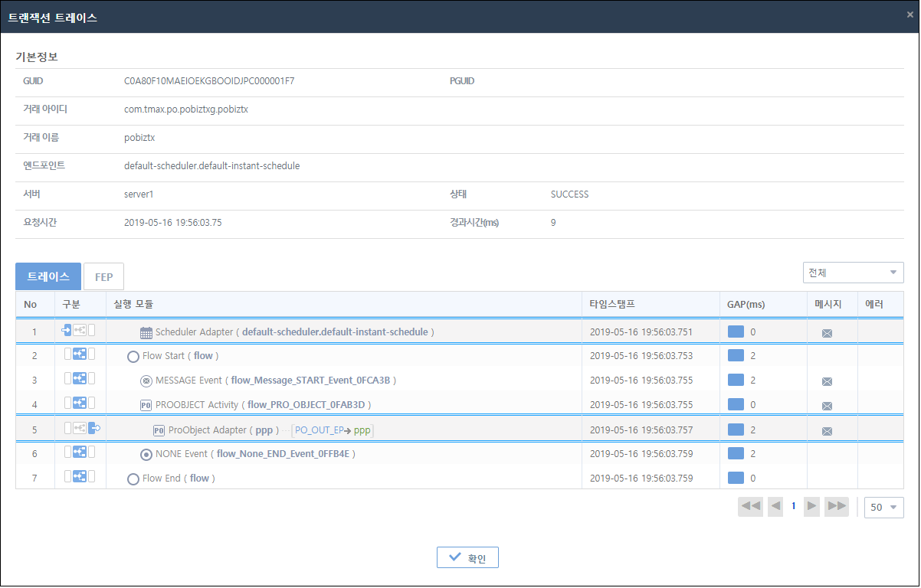Open message envelope for Scheduler Adapter row
The width and height of the screenshot is (921, 588).
(x=827, y=333)
